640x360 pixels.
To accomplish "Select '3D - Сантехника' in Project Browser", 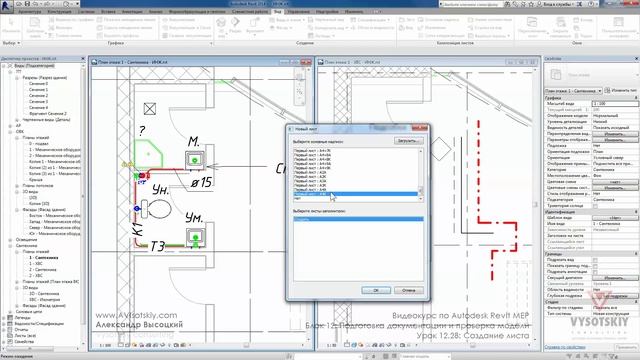I will click(x=44, y=293).
